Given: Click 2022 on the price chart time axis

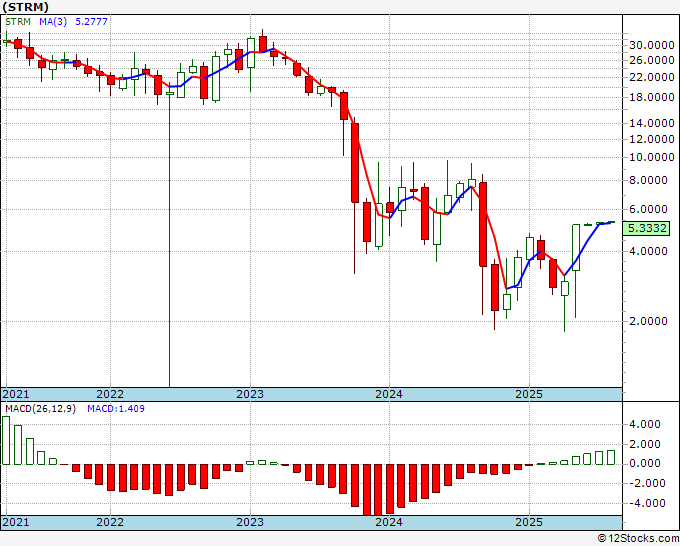Looking at the screenshot, I should (110, 394).
